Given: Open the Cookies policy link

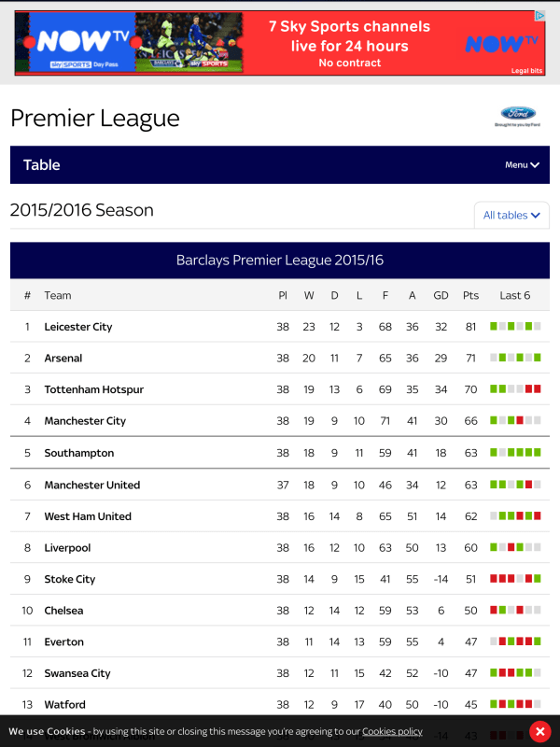Looking at the screenshot, I should pyautogui.click(x=392, y=731).
